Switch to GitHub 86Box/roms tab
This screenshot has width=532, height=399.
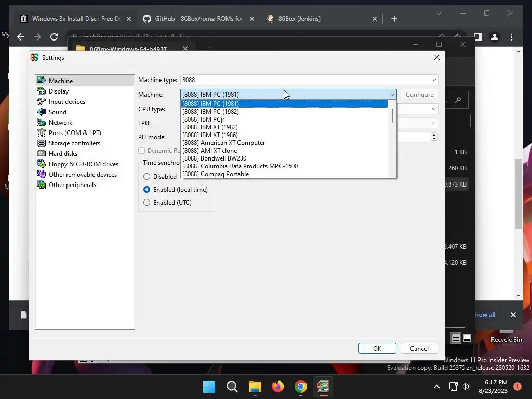[198, 19]
